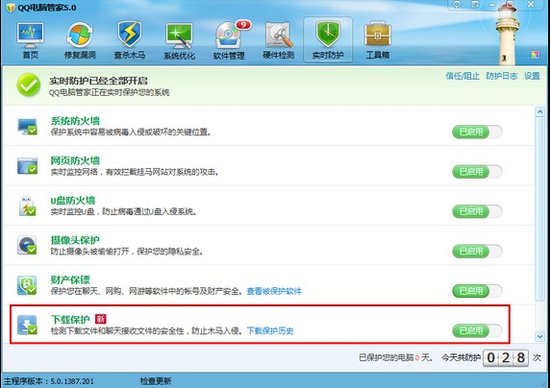
Task: Open the 设置 settings link
Action: click(532, 76)
